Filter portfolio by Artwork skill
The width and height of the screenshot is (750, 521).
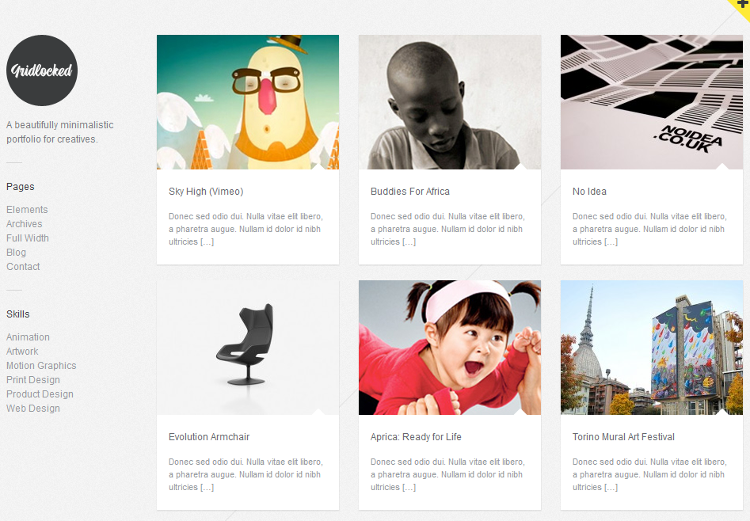(22, 351)
